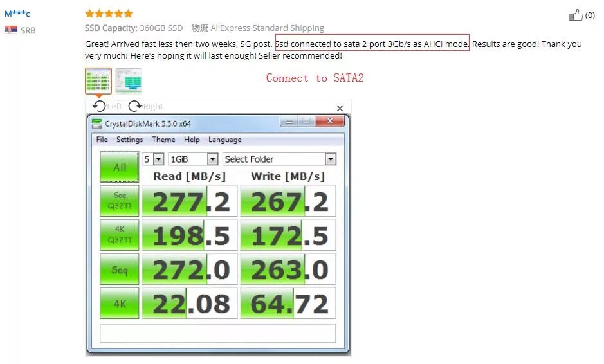Close the CrystalDiskMark window

[x=330, y=121]
